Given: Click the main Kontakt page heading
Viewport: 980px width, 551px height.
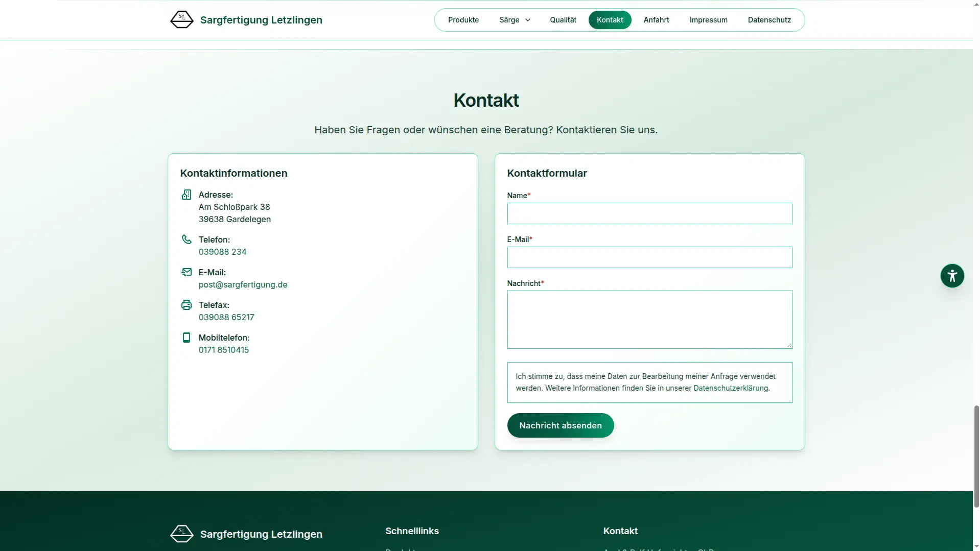Looking at the screenshot, I should 486,100.
